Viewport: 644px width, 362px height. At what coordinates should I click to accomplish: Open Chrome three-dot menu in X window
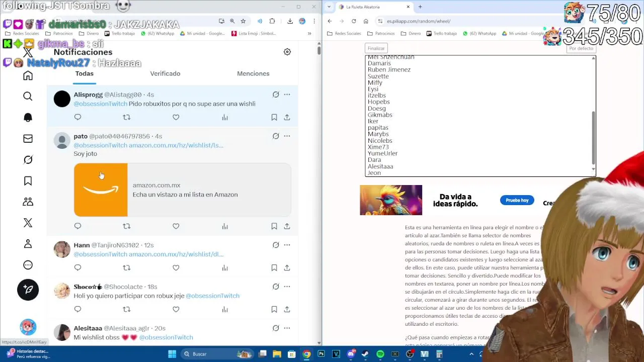pos(314,21)
